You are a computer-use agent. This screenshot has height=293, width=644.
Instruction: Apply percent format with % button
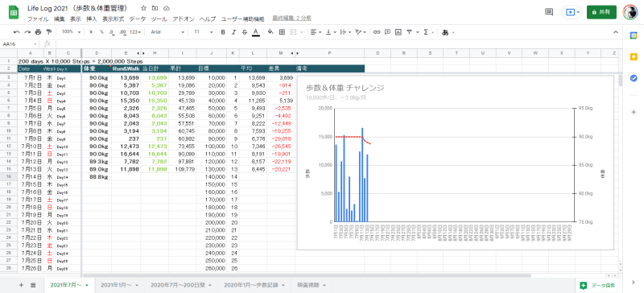101,32
